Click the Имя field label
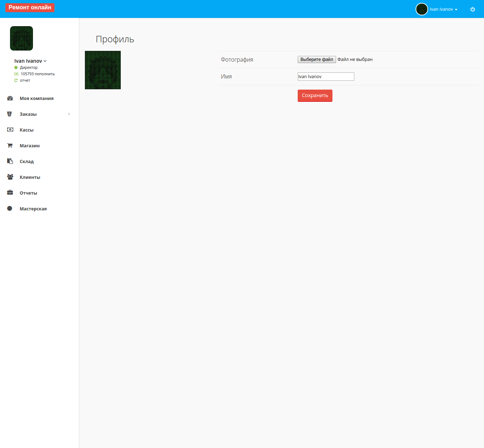This screenshot has width=484, height=448. click(x=226, y=76)
